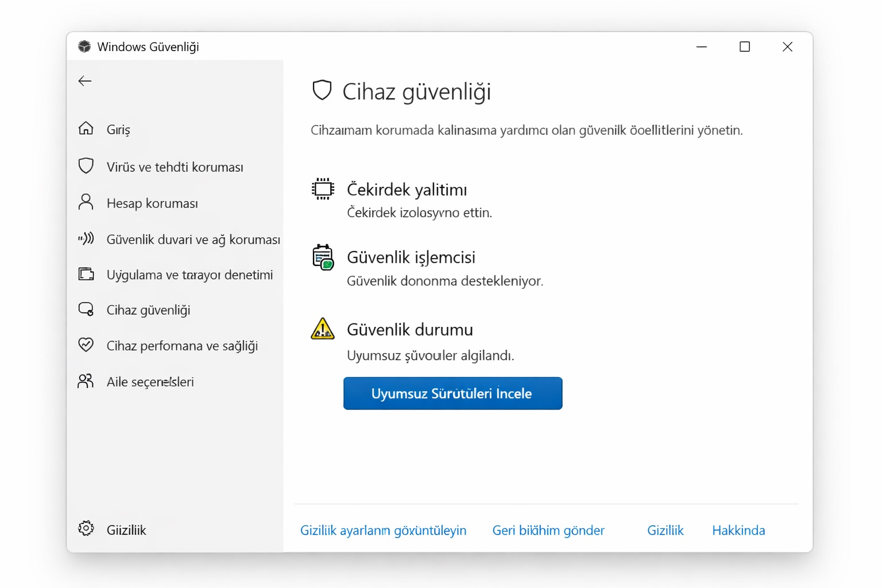Click the family icon for Aile seçenekleri
This screenshot has width=882, height=588.
click(x=86, y=381)
